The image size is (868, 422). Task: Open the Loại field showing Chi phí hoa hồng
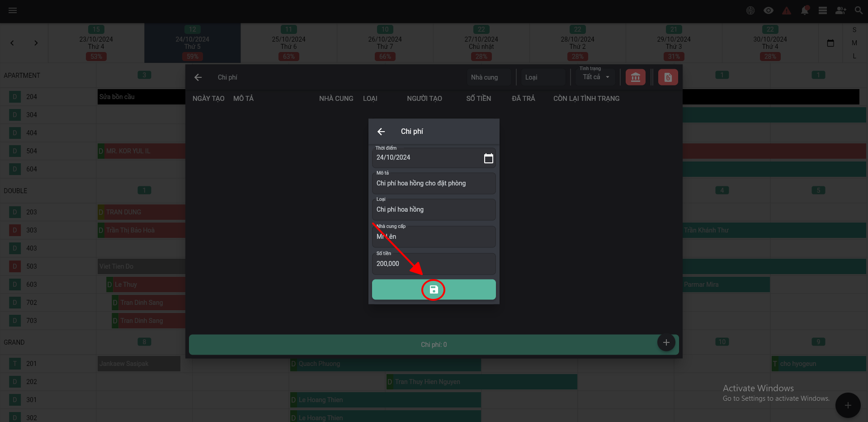coord(434,209)
